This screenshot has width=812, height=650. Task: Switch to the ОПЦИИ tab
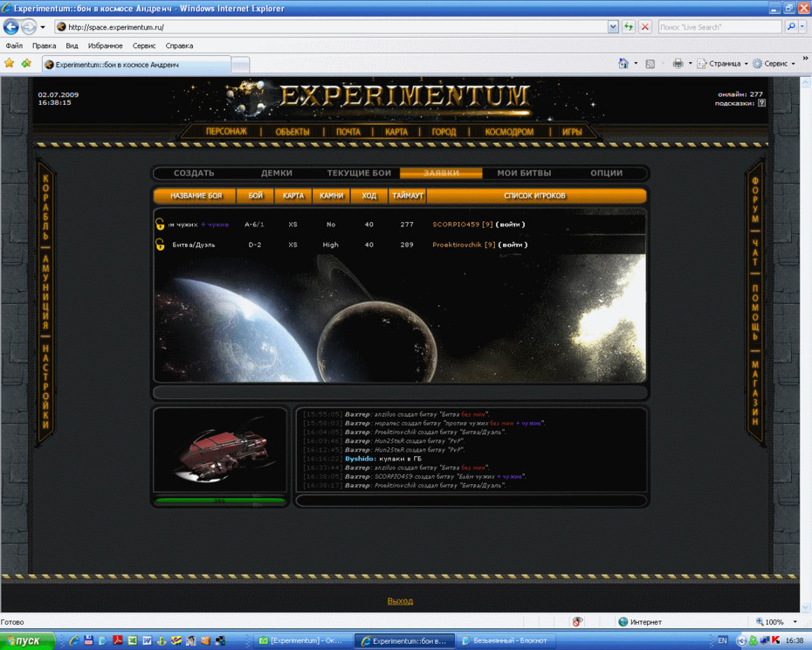coord(607,173)
